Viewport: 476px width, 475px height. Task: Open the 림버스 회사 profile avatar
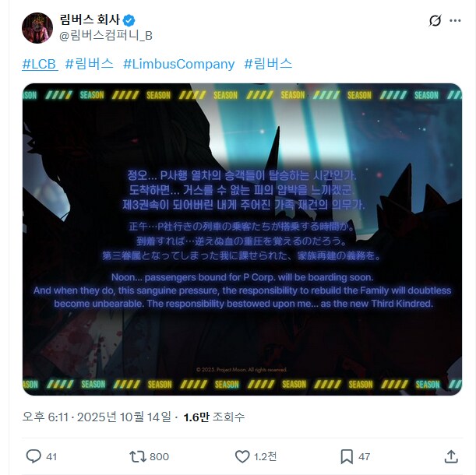[37, 28]
